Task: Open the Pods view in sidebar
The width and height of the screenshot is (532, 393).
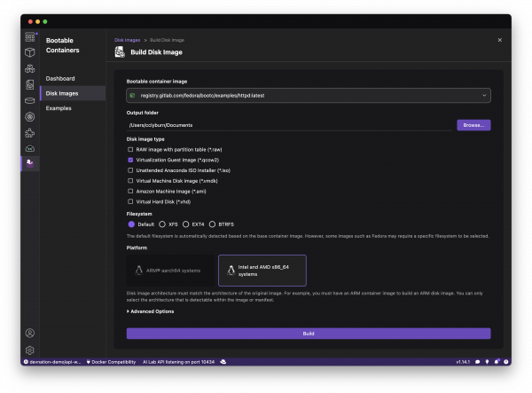Action: click(x=30, y=68)
